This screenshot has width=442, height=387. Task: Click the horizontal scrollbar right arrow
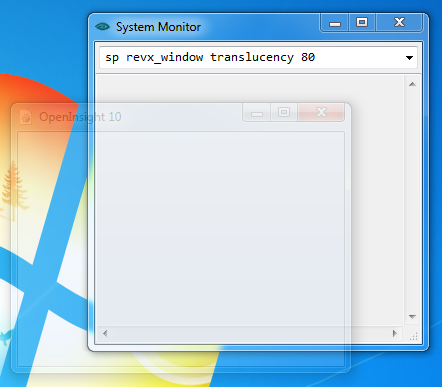pos(395,333)
